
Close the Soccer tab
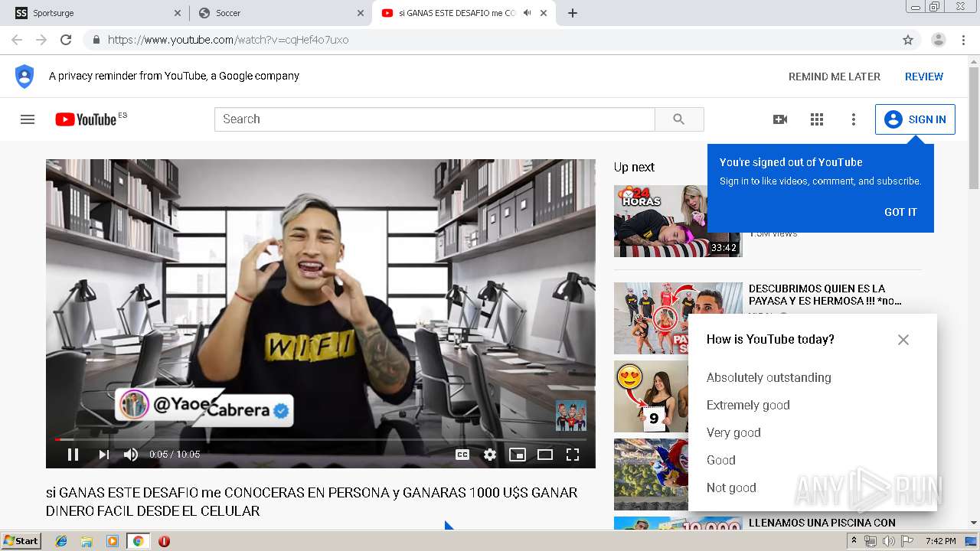361,13
